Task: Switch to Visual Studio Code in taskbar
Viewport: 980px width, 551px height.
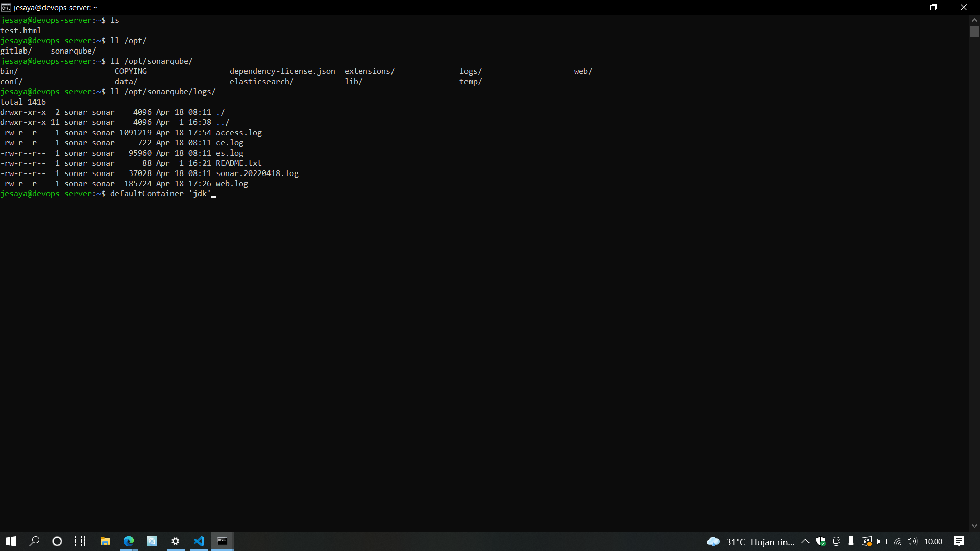Action: click(x=199, y=541)
